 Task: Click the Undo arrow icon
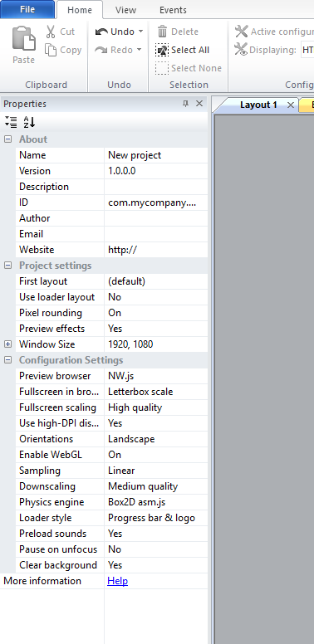click(x=101, y=32)
